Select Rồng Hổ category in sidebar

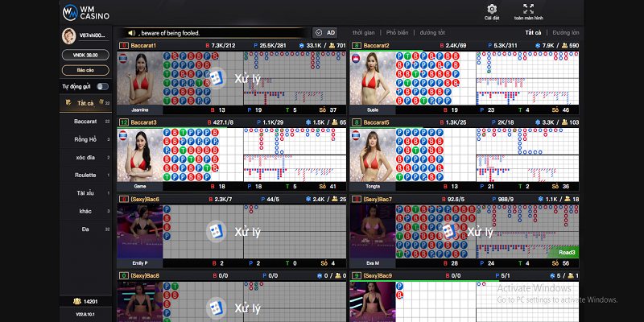(x=85, y=139)
